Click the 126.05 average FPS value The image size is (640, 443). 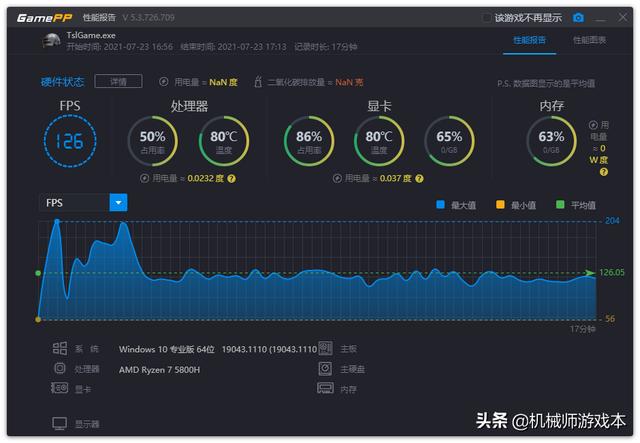point(612,272)
